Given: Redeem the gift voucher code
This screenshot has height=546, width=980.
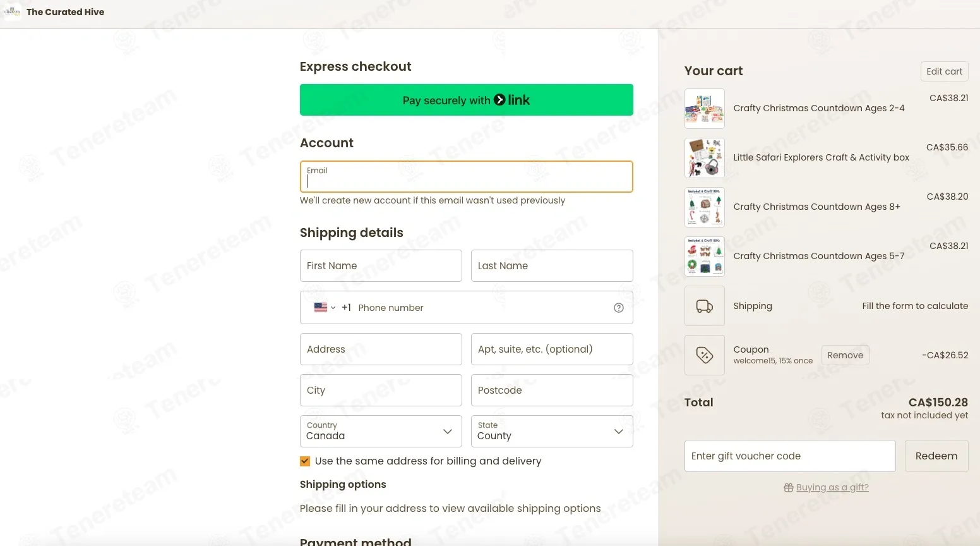Looking at the screenshot, I should pyautogui.click(x=936, y=456).
